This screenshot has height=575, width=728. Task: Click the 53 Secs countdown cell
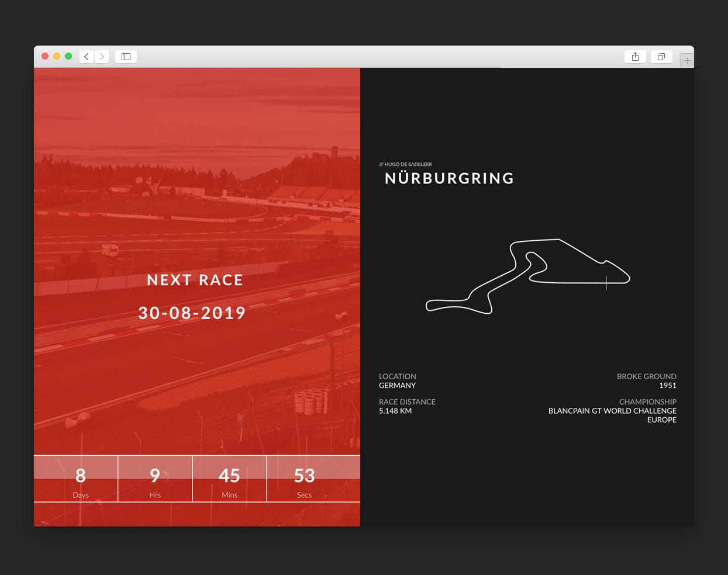click(x=313, y=479)
